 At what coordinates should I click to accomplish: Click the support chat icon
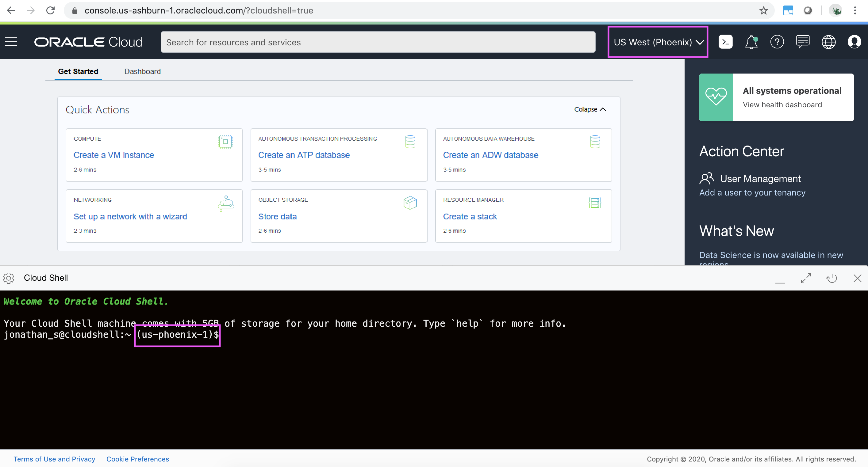click(803, 42)
